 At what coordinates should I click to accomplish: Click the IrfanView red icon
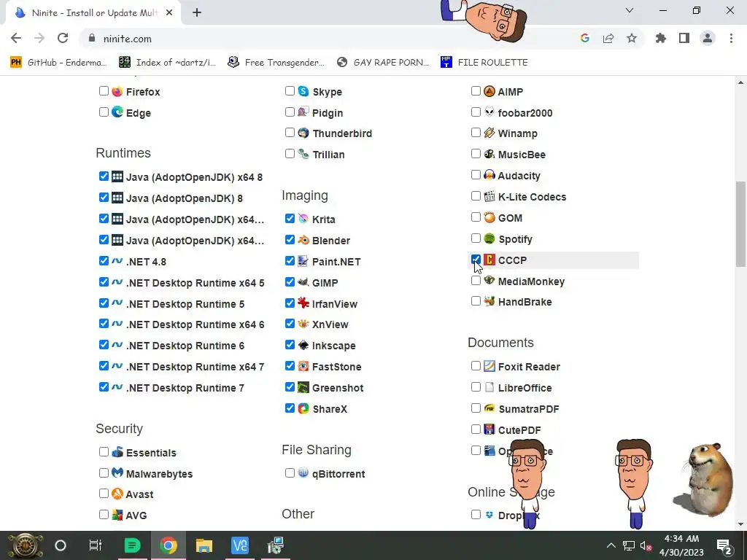point(303,303)
